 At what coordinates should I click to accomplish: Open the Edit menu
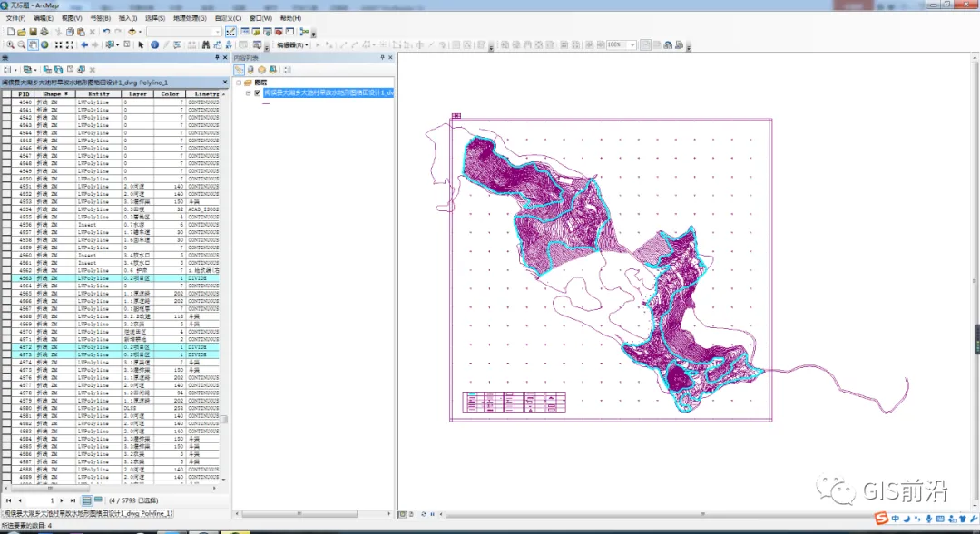coord(44,18)
